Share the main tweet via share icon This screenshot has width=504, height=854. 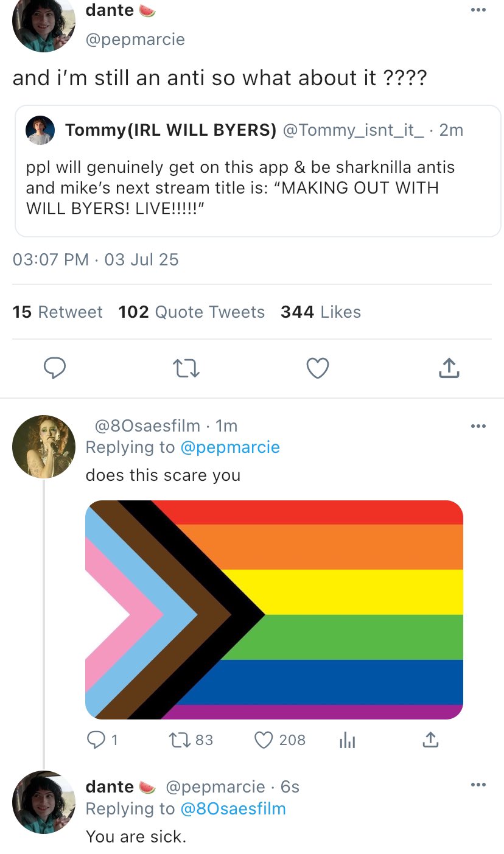(x=448, y=368)
